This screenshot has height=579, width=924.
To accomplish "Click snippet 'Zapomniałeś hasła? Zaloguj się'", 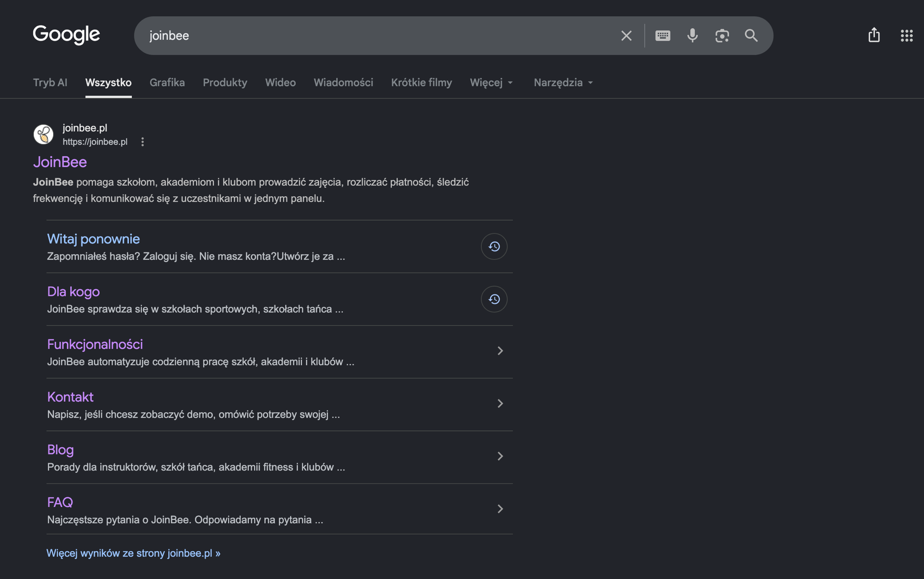I will point(196,256).
